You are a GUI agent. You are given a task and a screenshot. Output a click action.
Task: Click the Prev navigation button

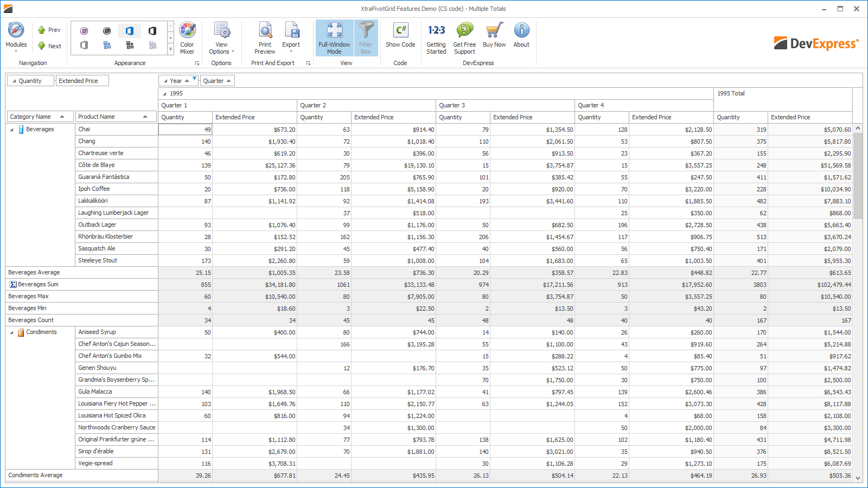point(49,30)
